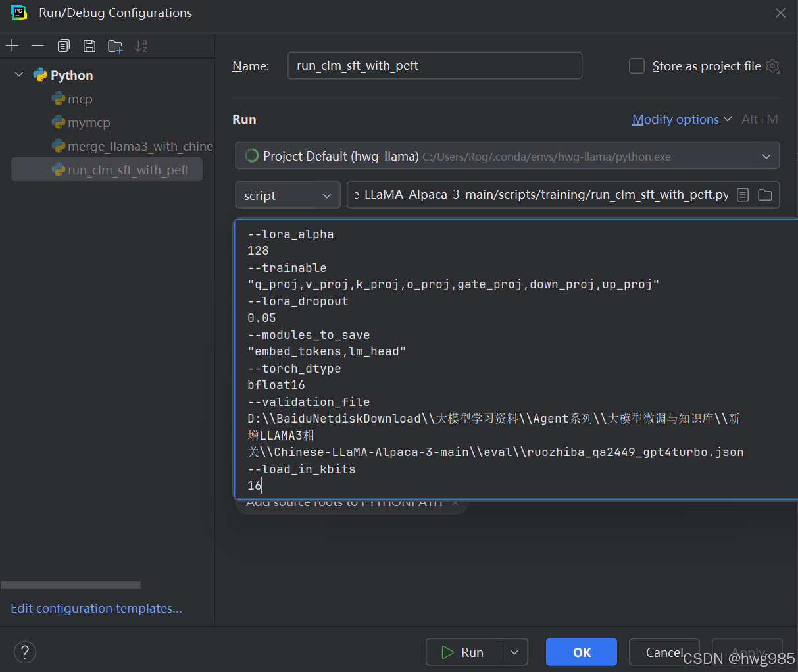The height and width of the screenshot is (672, 798).
Task: Click the Run button
Action: [x=463, y=652]
